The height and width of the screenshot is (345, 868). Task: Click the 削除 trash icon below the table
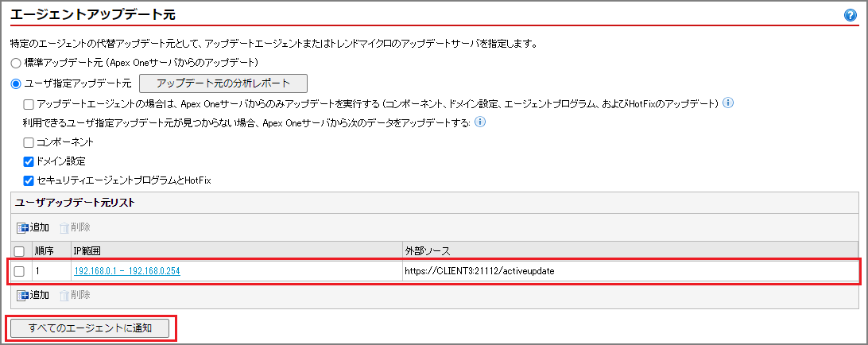tap(64, 295)
